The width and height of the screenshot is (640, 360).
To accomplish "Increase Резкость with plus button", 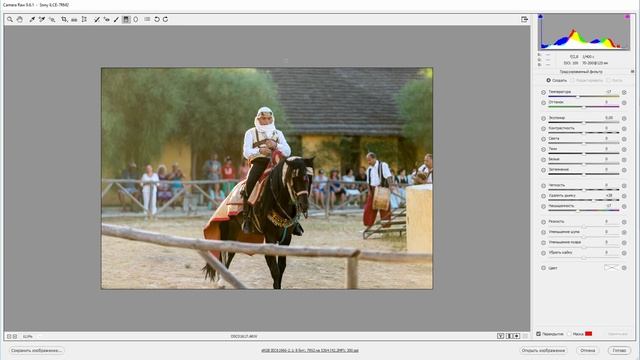I will pos(624,222).
